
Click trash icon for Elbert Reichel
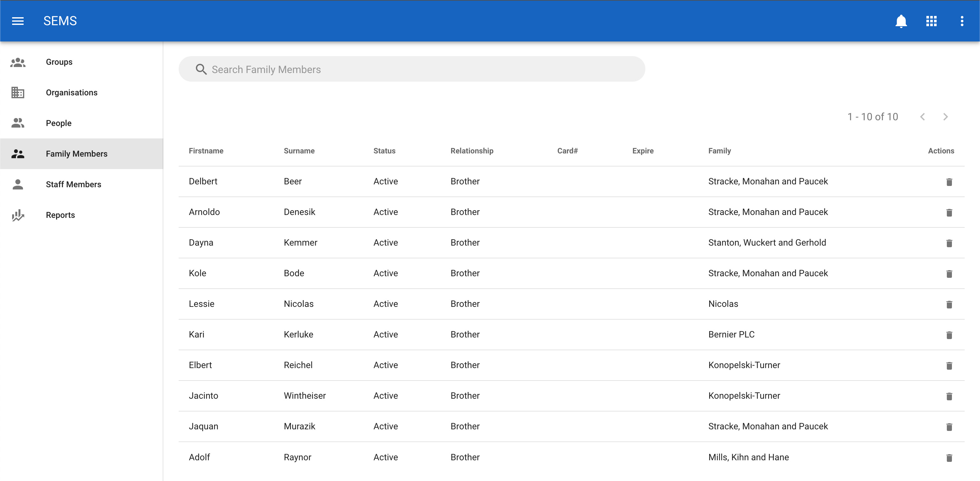coord(949,366)
